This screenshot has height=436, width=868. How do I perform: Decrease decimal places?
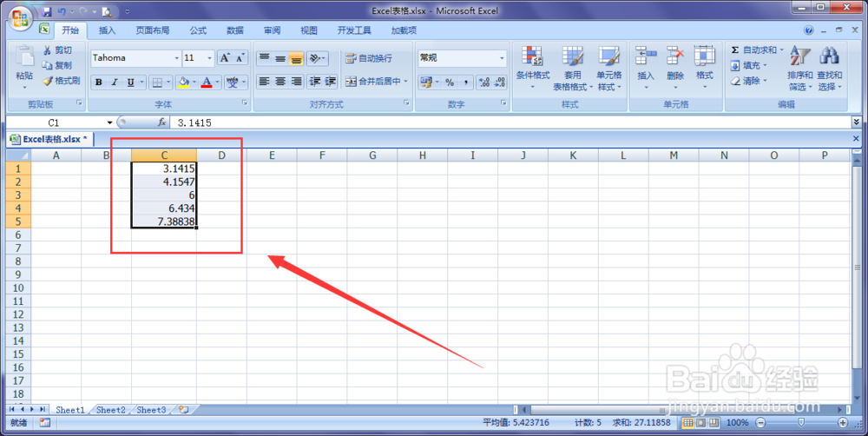pos(499,82)
